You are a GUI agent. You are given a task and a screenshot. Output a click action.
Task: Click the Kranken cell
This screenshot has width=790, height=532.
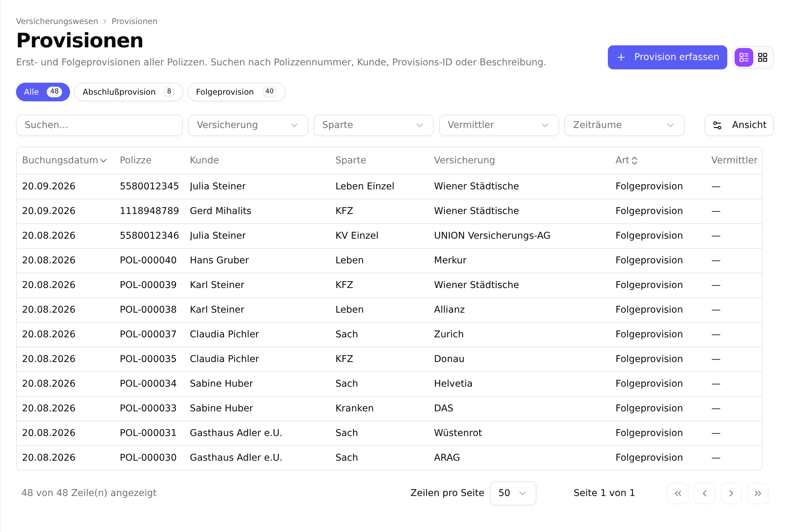354,408
